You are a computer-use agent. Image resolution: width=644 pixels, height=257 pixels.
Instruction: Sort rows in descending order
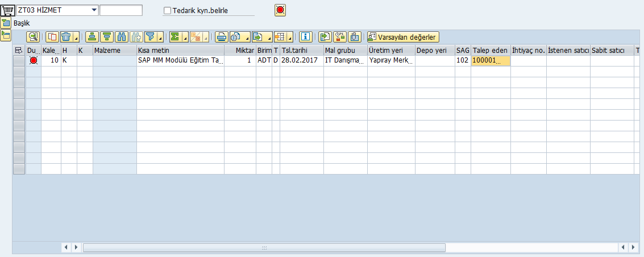pyautogui.click(x=107, y=37)
